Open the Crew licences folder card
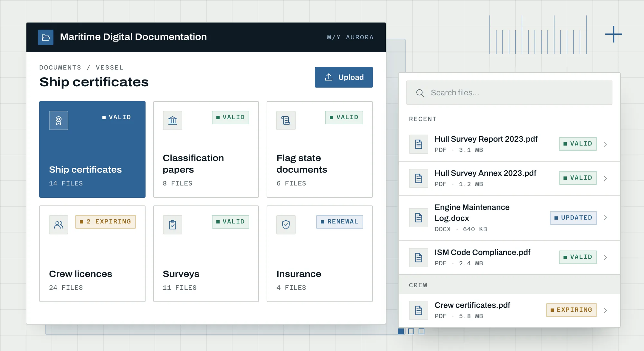The width and height of the screenshot is (644, 351). tap(92, 254)
